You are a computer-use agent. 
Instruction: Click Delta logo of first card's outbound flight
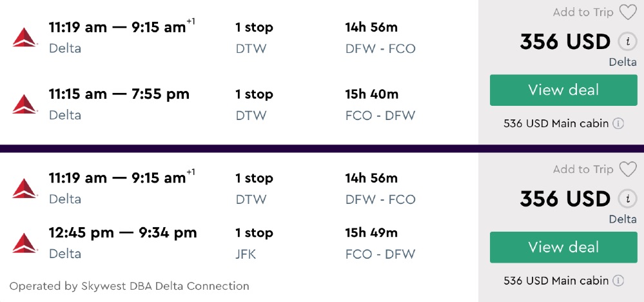coord(25,37)
